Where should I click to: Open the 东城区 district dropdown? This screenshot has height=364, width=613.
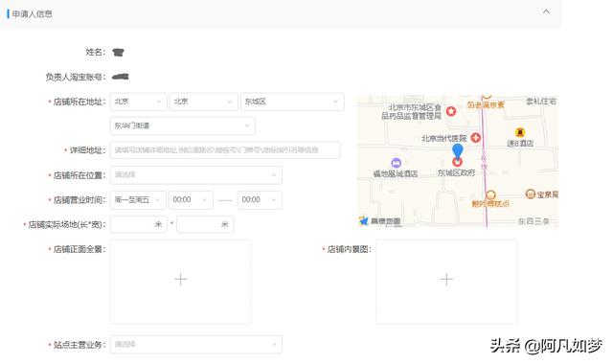point(292,102)
